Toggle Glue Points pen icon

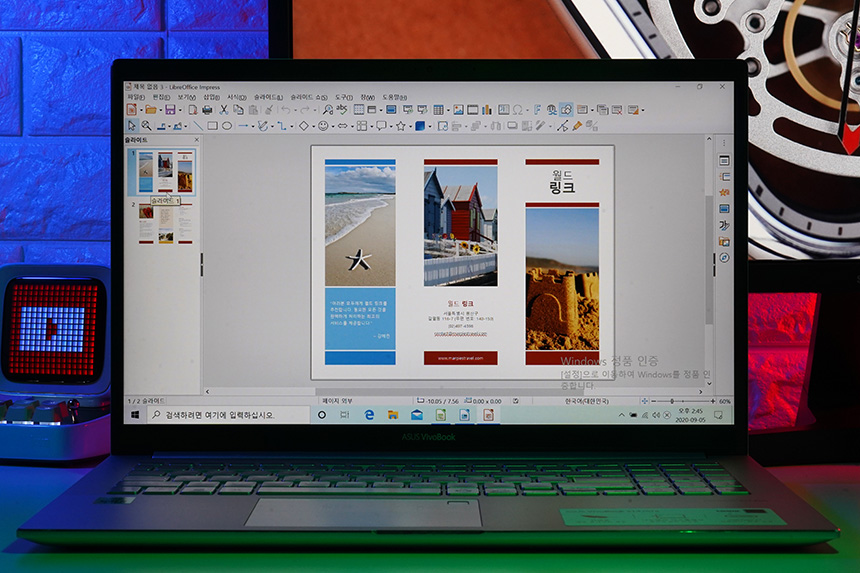click(577, 126)
